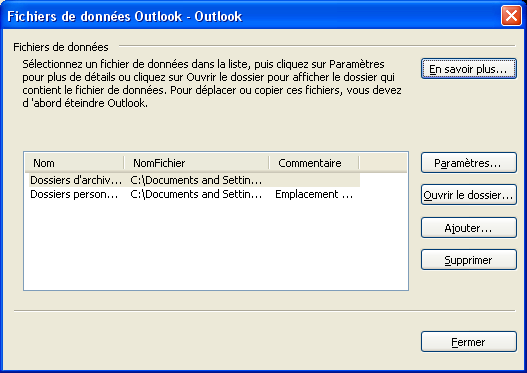The width and height of the screenshot is (527, 373).
Task: Click "Ouvrir le dossier..." button
Action: click(469, 195)
